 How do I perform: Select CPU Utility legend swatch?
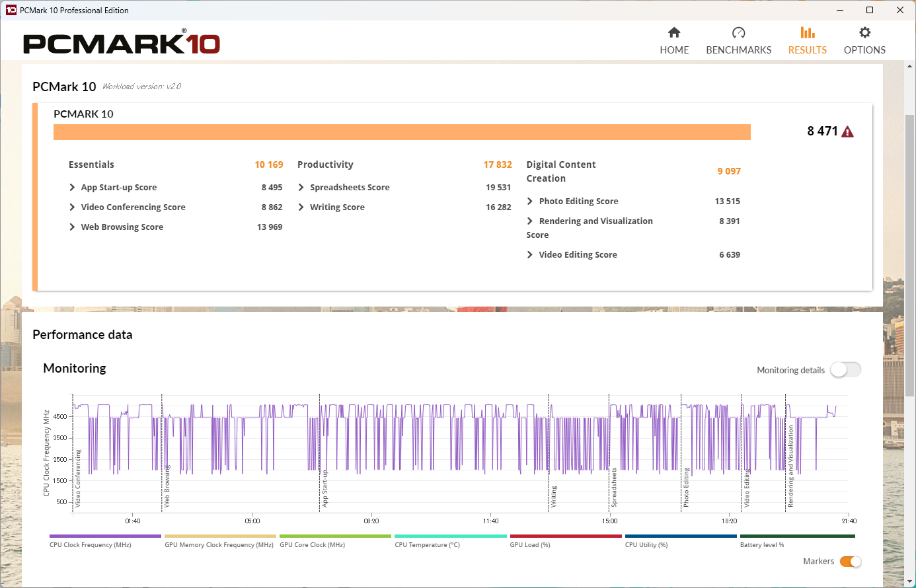tap(681, 536)
